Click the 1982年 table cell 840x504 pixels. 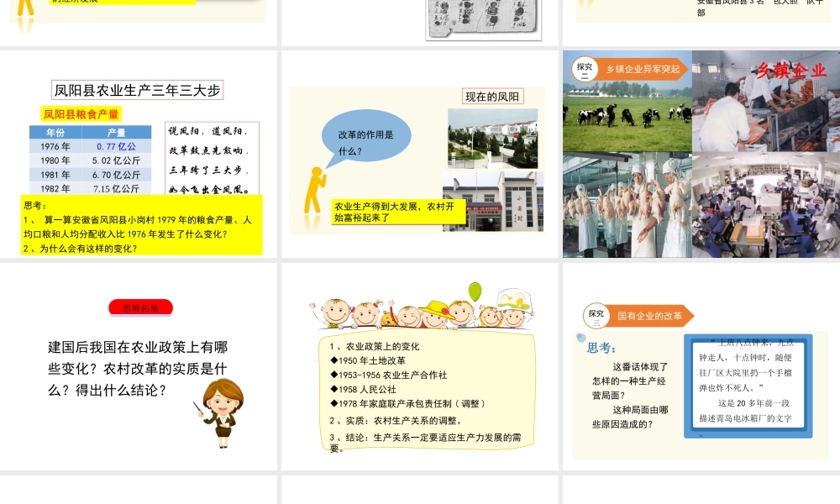55,188
